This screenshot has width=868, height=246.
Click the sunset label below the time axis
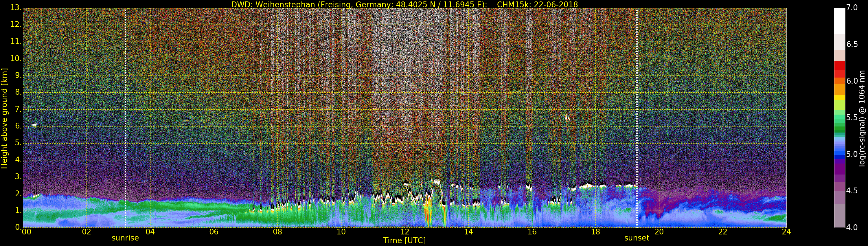point(637,238)
